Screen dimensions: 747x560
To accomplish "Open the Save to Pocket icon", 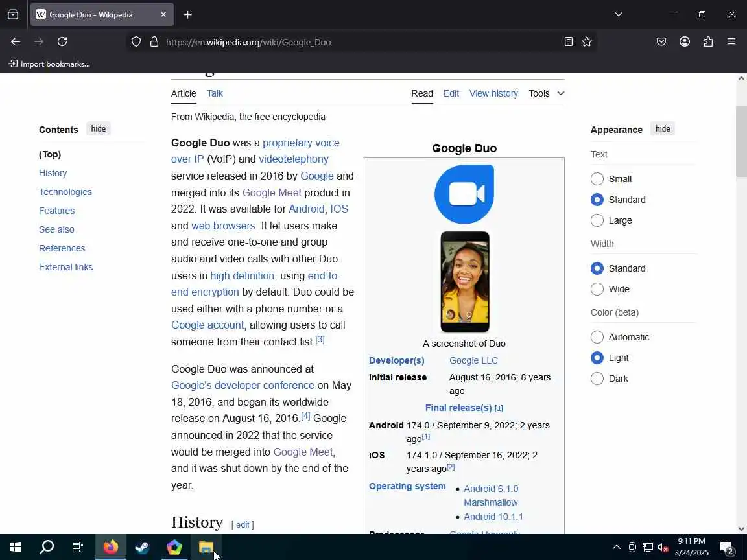I will point(661,42).
